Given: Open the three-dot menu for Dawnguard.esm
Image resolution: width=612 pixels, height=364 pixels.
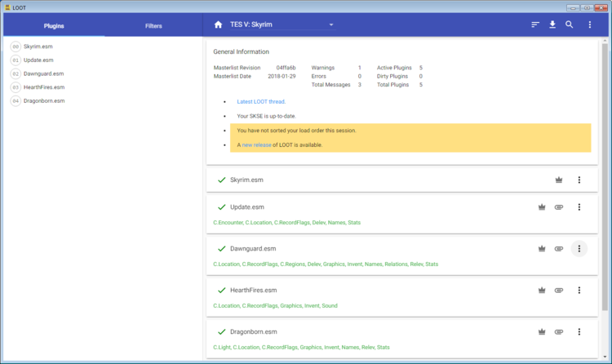Looking at the screenshot, I should click(579, 248).
